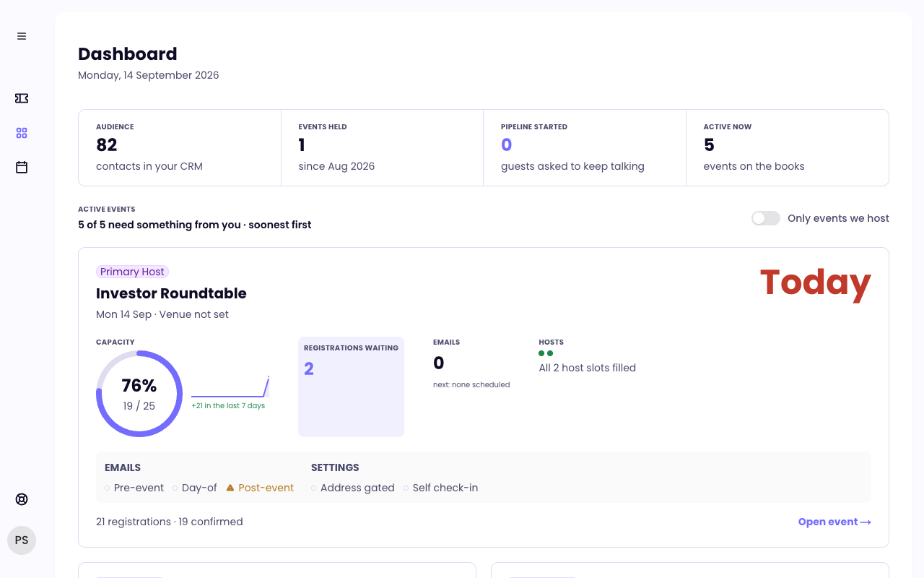Click '21 registrations · 19 confirmed' text
The image size is (924, 578).
tap(170, 522)
